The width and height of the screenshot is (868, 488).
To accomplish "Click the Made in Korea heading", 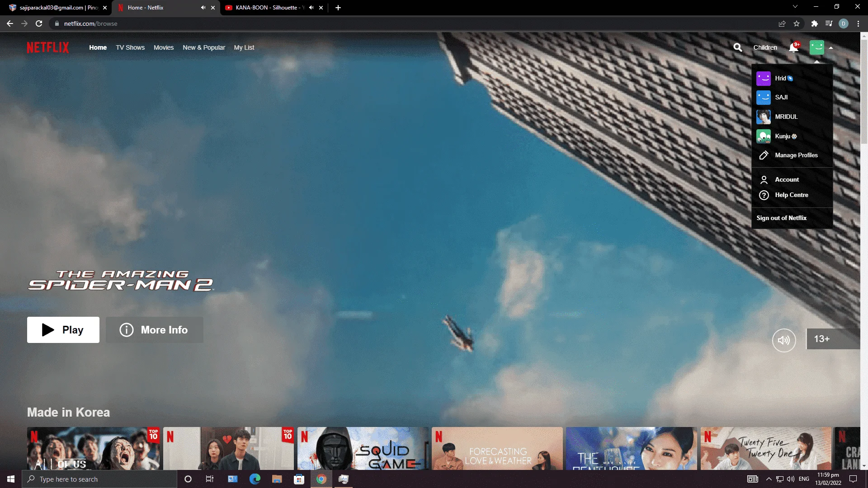I will pos(68,412).
